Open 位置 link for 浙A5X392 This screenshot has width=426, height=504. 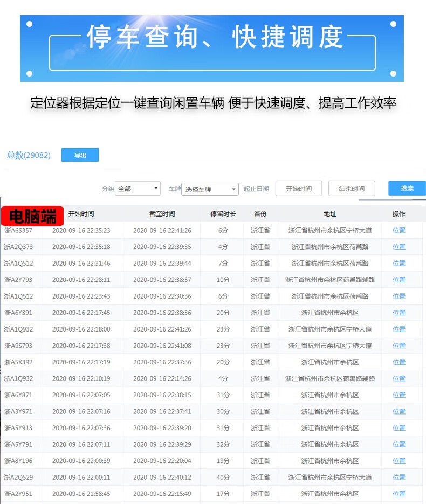399,362
